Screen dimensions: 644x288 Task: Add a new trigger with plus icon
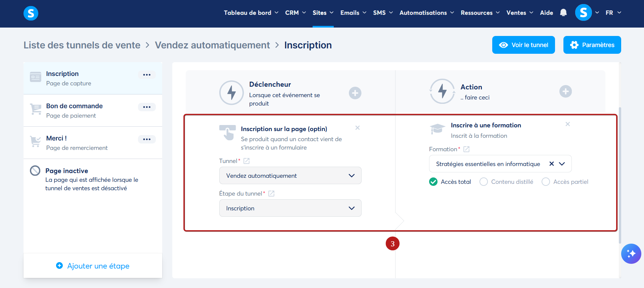coord(355,93)
